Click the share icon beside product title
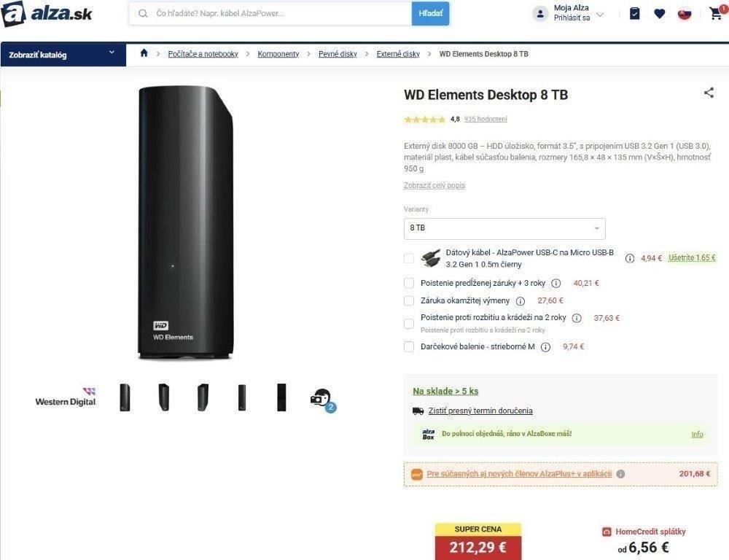 [x=709, y=93]
